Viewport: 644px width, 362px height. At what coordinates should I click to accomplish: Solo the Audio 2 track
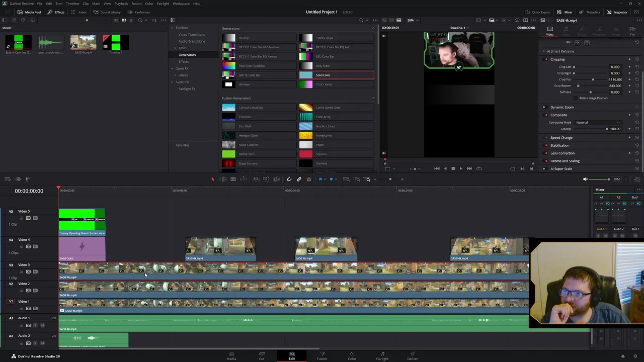(x=36, y=343)
